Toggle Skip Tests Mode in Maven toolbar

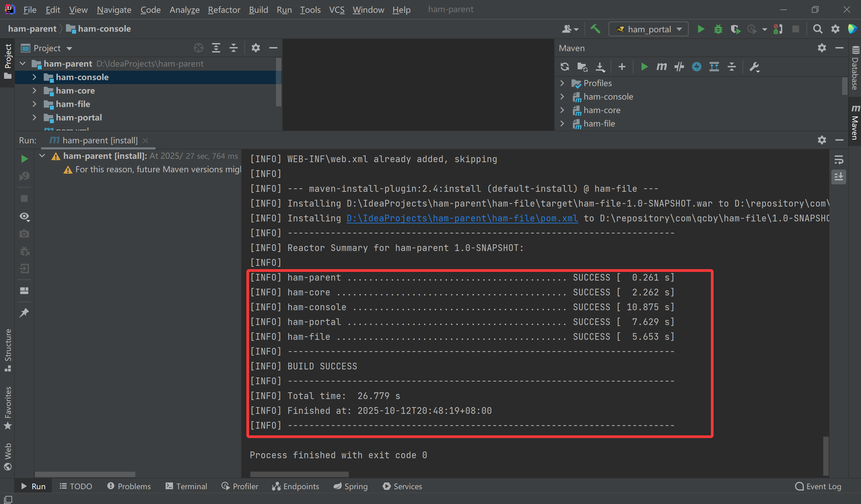[x=696, y=67]
